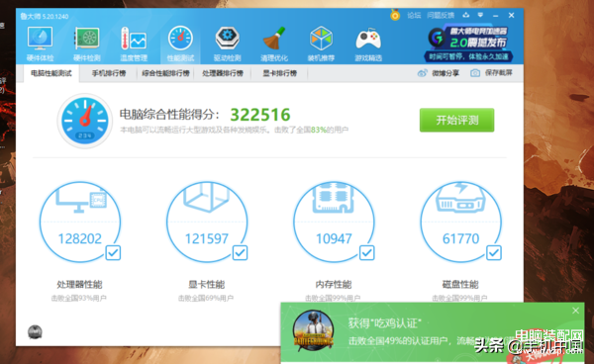Screen dimensions: 594x364
Task: Click the 获得"吃鸡认证" notification title
Action: pyautogui.click(x=384, y=323)
